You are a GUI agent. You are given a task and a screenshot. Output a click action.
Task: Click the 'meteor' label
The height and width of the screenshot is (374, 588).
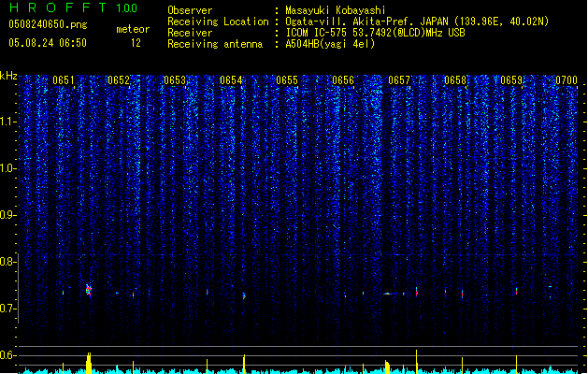(133, 29)
